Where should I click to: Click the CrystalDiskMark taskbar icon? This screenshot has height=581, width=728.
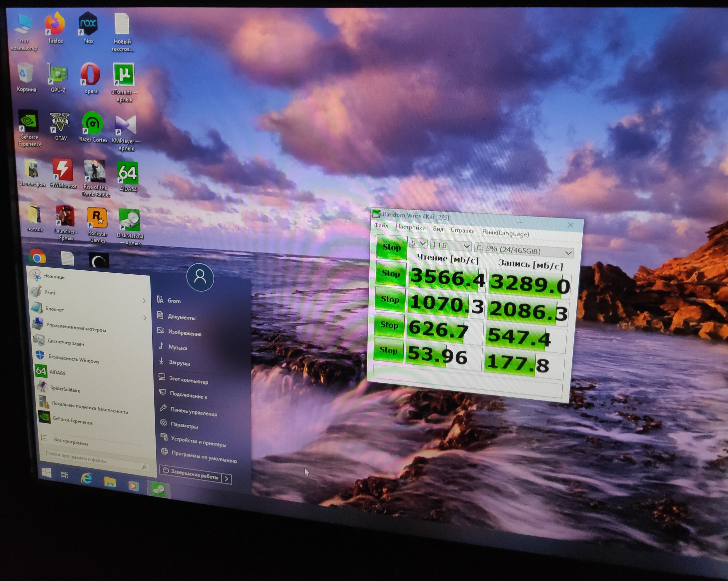(x=158, y=489)
